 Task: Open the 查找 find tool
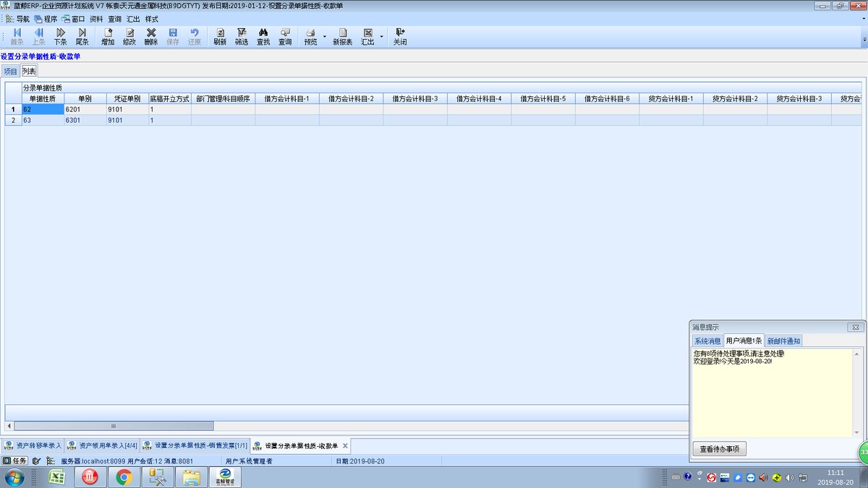click(x=263, y=37)
